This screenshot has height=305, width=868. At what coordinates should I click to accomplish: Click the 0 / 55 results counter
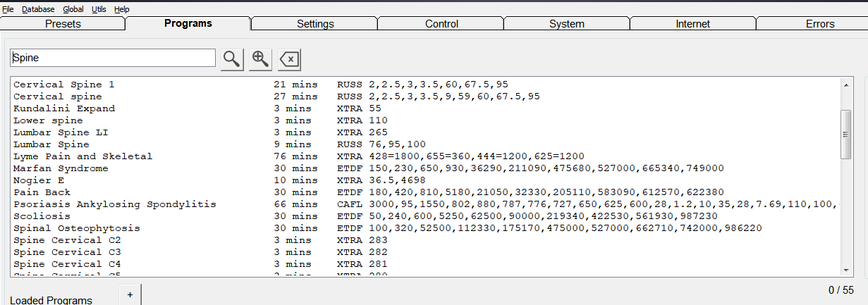point(841,290)
